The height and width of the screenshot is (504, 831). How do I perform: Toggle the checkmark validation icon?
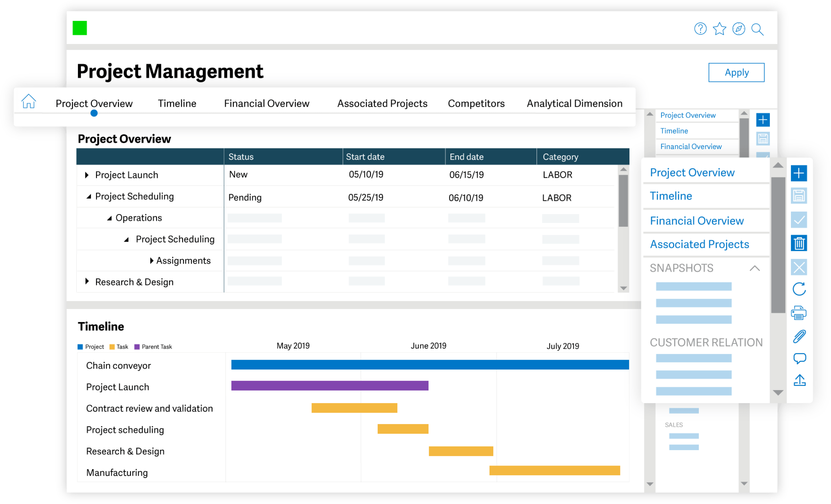[799, 220]
